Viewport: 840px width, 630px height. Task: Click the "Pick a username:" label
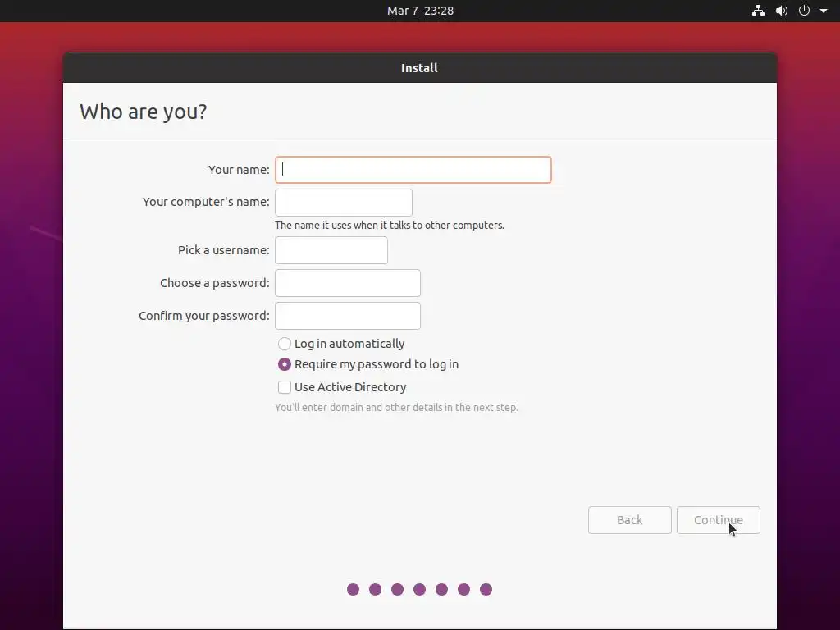point(224,250)
